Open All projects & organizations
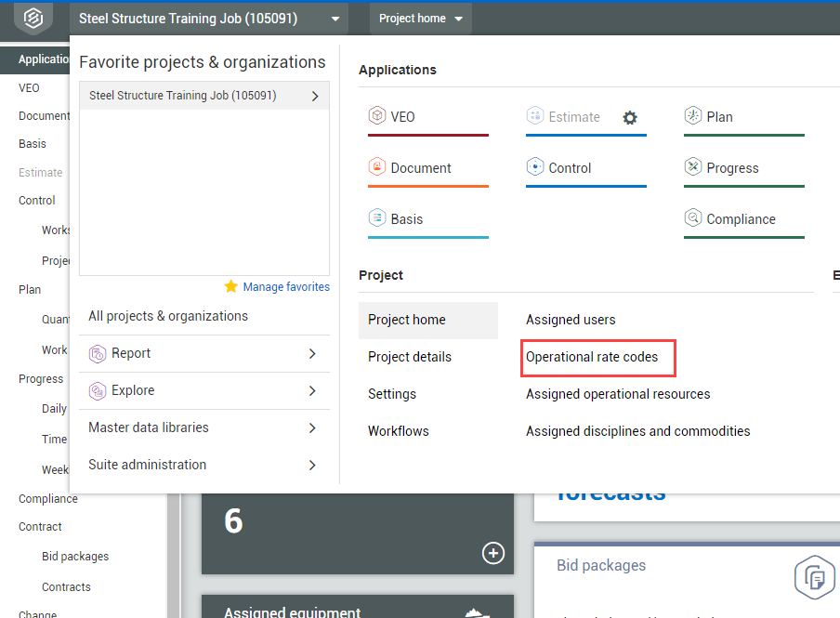The image size is (840, 618). 168,316
